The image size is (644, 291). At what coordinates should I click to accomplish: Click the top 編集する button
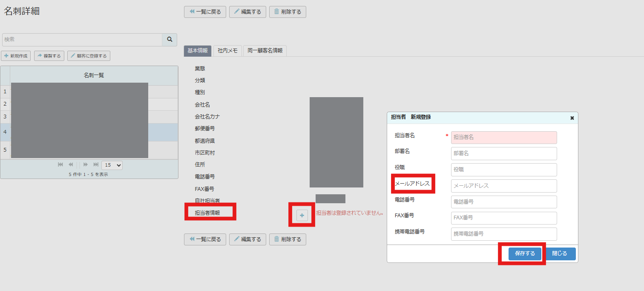pos(247,12)
